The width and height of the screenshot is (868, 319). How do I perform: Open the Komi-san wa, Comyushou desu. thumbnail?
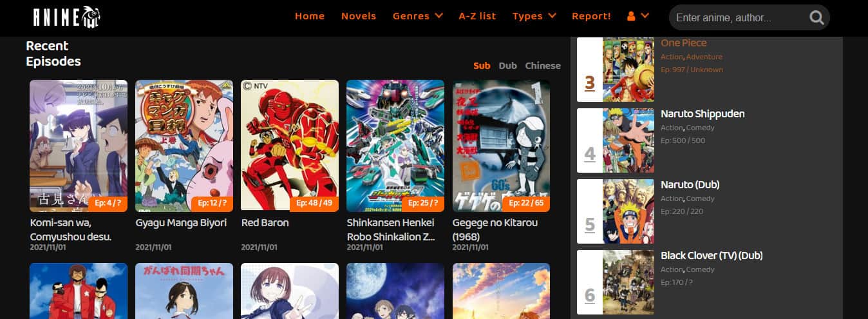79,146
